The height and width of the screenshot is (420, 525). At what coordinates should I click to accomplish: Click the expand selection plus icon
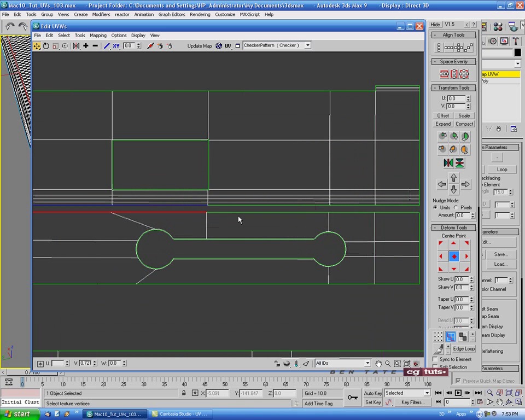coord(86,46)
